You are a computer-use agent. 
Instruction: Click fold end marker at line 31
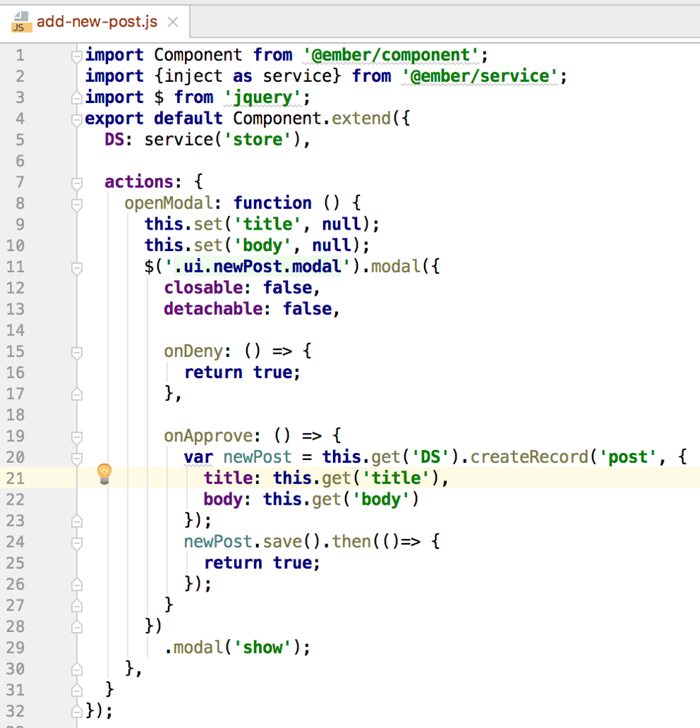pyautogui.click(x=77, y=691)
